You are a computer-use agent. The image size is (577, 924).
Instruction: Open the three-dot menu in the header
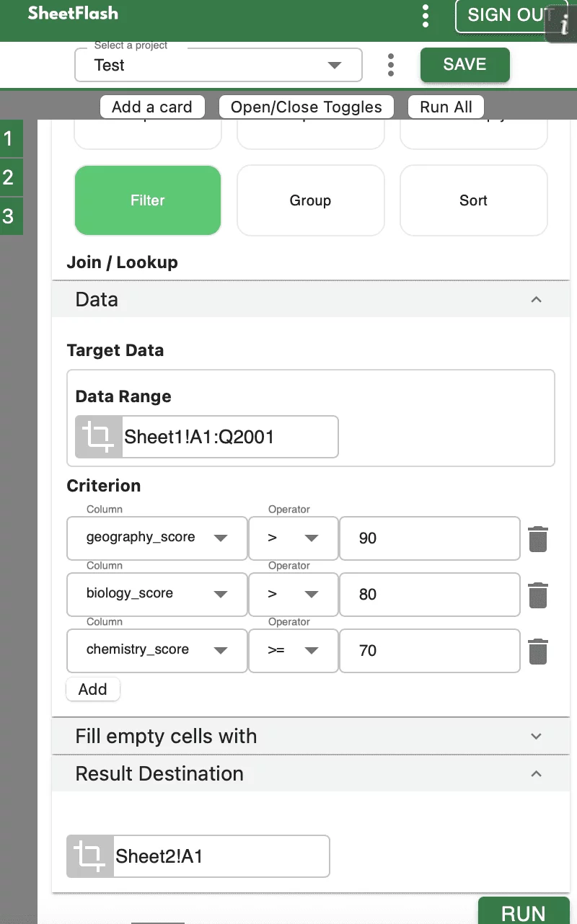[426, 15]
